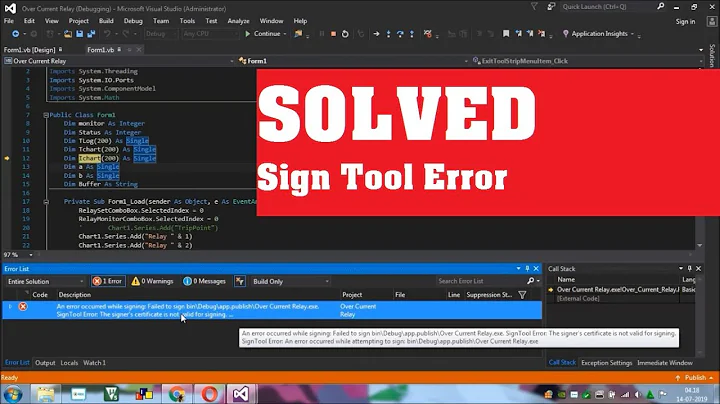
Task: Click the Clear Bookmarks icon
Action: pos(542,34)
